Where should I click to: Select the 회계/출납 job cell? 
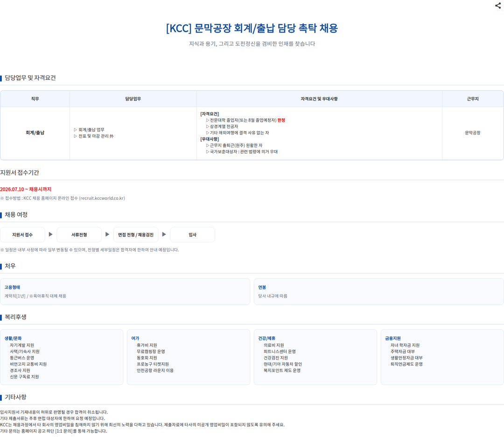(35, 133)
